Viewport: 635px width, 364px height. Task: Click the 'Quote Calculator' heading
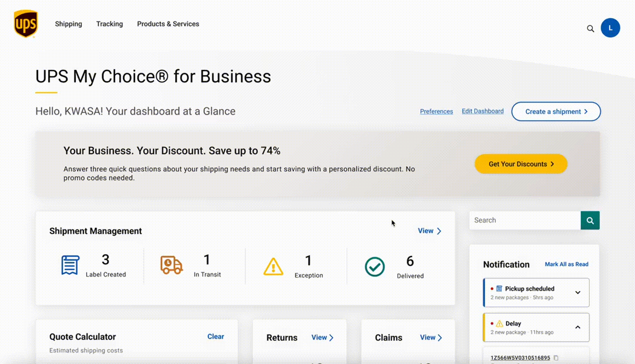[83, 337]
